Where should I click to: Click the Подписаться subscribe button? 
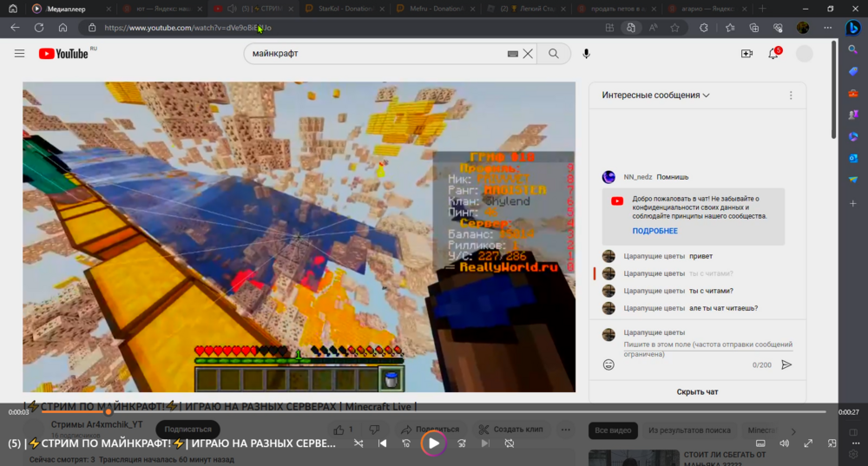click(x=187, y=430)
